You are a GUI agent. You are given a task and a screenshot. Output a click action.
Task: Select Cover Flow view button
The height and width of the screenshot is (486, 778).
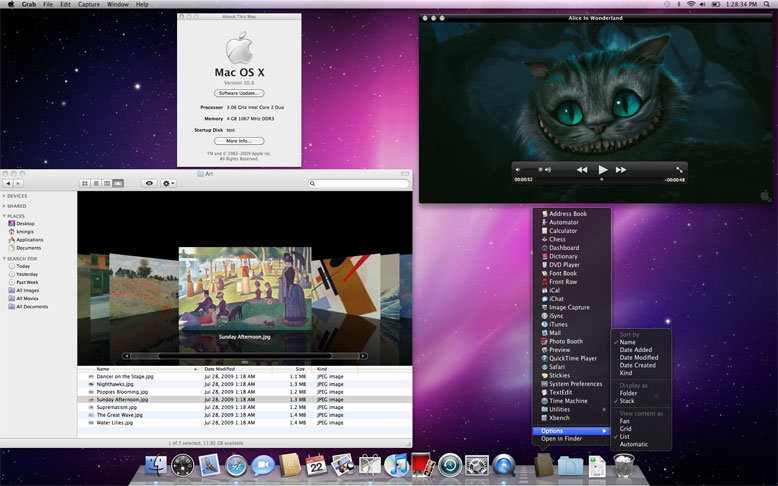point(118,184)
